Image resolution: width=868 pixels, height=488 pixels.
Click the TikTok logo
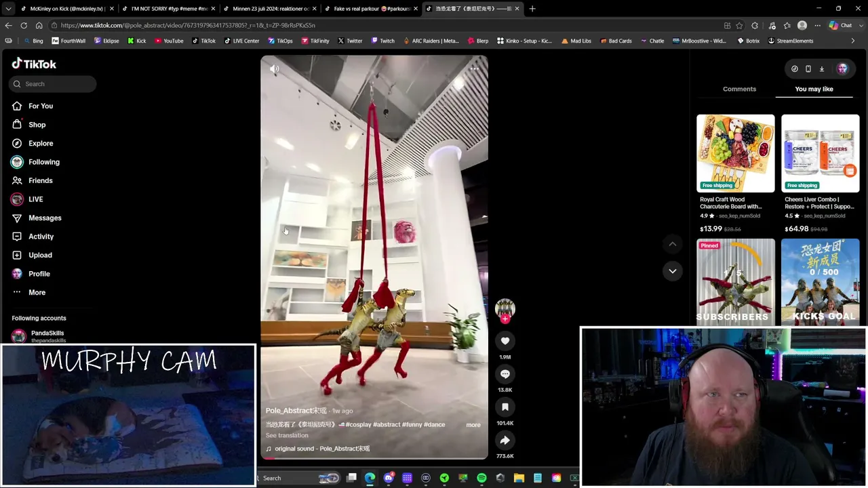click(x=34, y=64)
